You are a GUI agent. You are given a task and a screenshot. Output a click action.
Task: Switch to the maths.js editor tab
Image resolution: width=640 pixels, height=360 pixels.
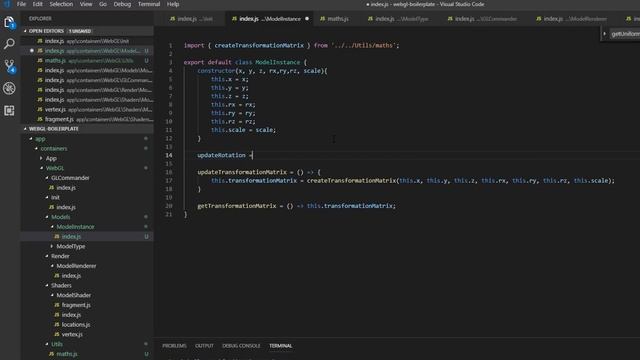(338, 19)
